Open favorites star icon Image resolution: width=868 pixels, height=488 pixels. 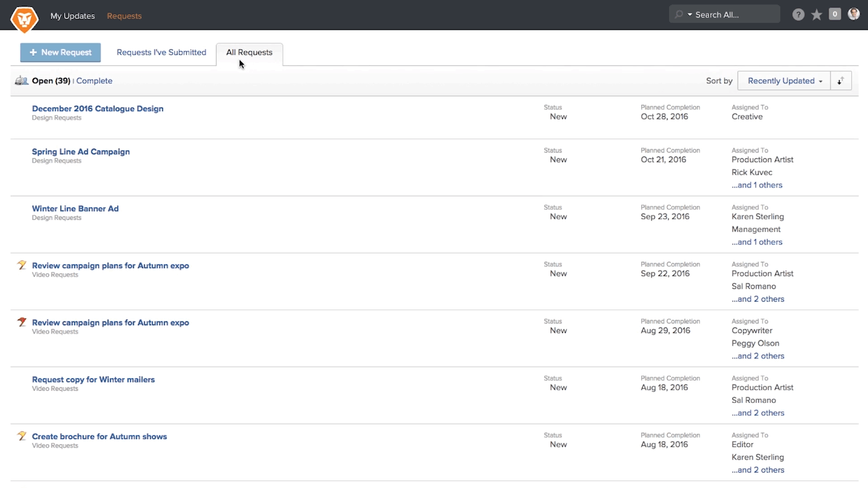817,15
